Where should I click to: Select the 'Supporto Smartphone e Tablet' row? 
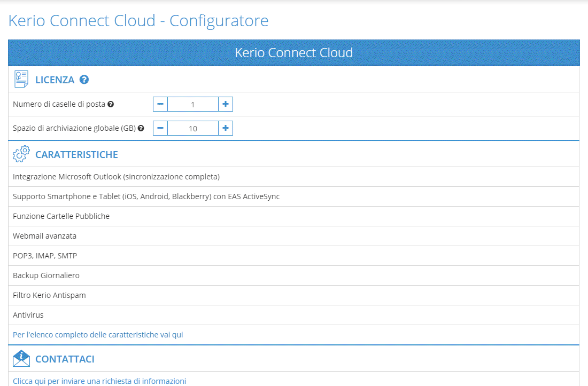pyautogui.click(x=294, y=196)
